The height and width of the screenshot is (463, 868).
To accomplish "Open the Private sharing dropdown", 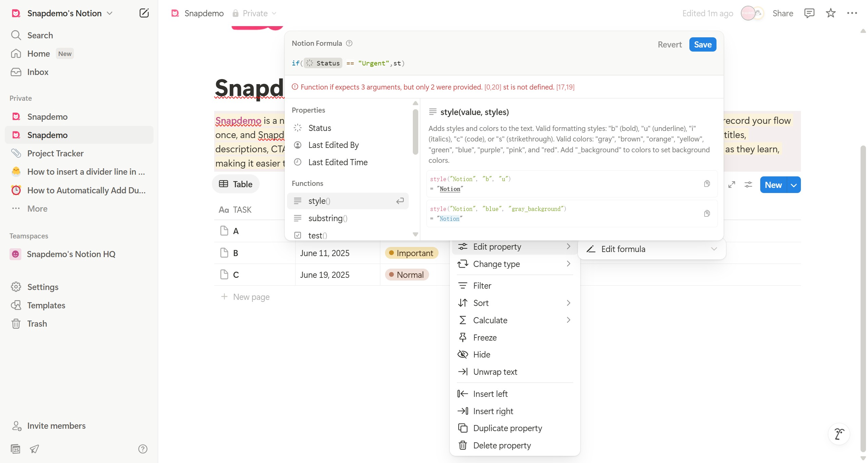I will [x=255, y=13].
